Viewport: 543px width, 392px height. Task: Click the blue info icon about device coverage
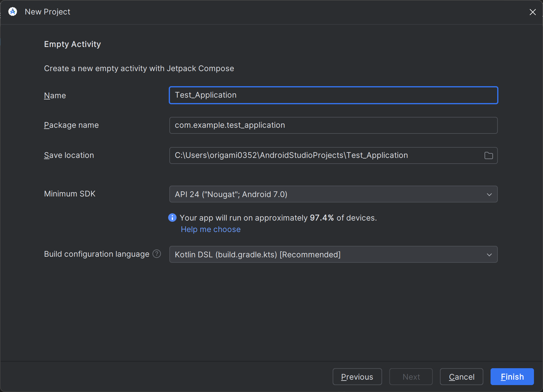pos(172,218)
